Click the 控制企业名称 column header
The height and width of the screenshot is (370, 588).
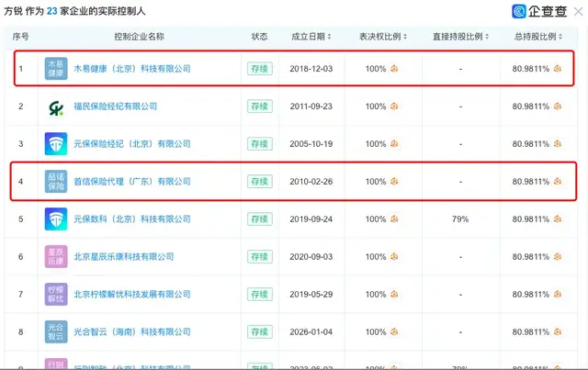[x=140, y=37]
